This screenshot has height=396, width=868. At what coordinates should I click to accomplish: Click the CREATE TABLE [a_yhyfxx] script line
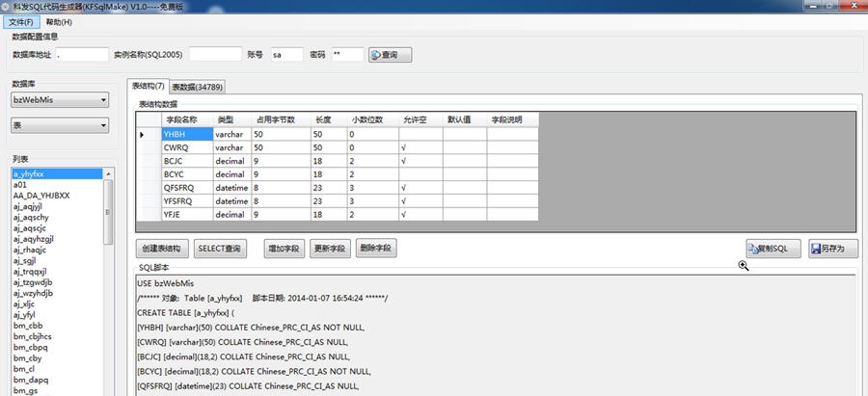tap(186, 312)
